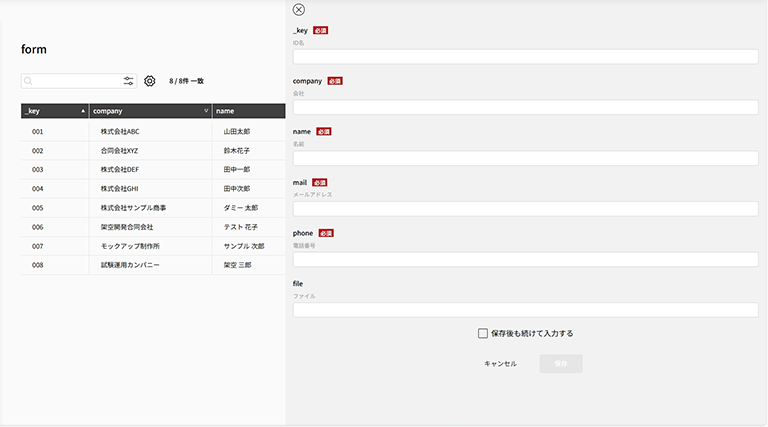Focus the phone number input field
This screenshot has height=427, width=768.
(x=526, y=259)
